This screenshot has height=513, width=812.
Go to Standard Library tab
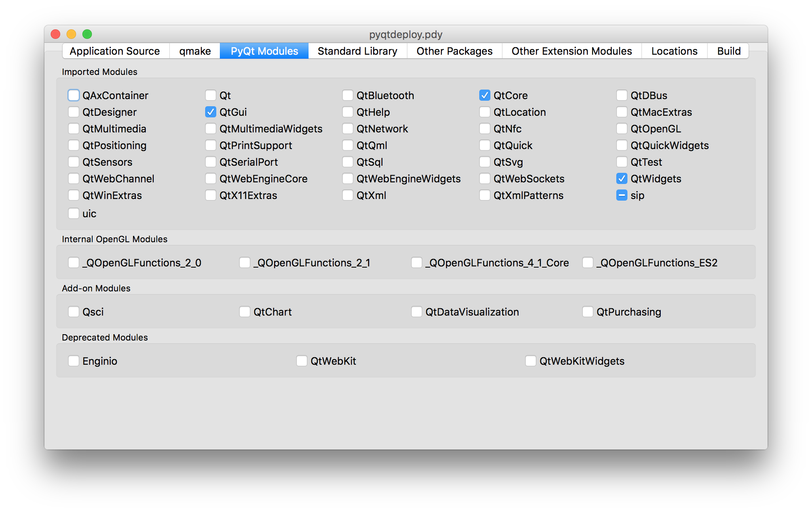pyautogui.click(x=357, y=51)
